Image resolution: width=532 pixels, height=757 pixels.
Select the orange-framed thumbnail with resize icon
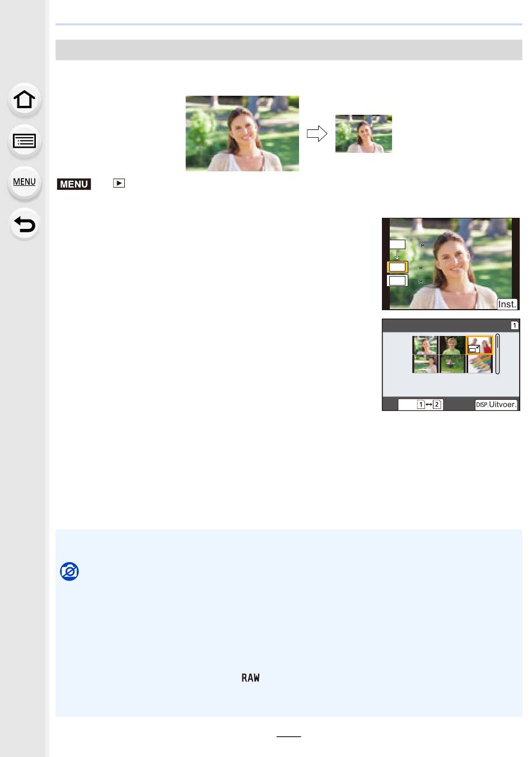tap(479, 345)
